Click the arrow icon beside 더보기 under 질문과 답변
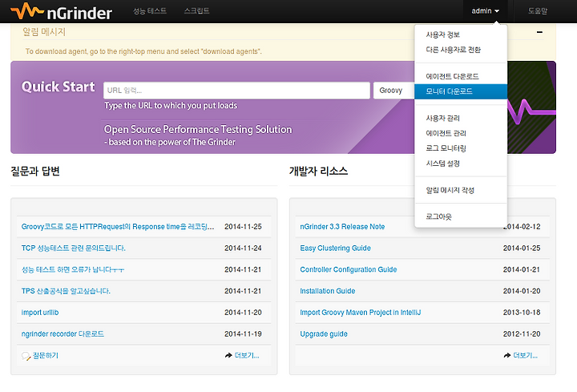The height and width of the screenshot is (392, 577). coord(228,355)
